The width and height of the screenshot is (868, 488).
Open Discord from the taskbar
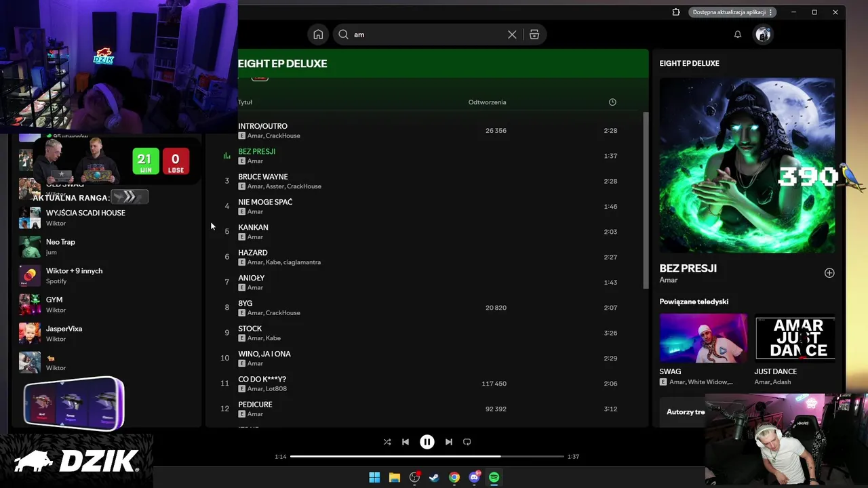pos(474,477)
